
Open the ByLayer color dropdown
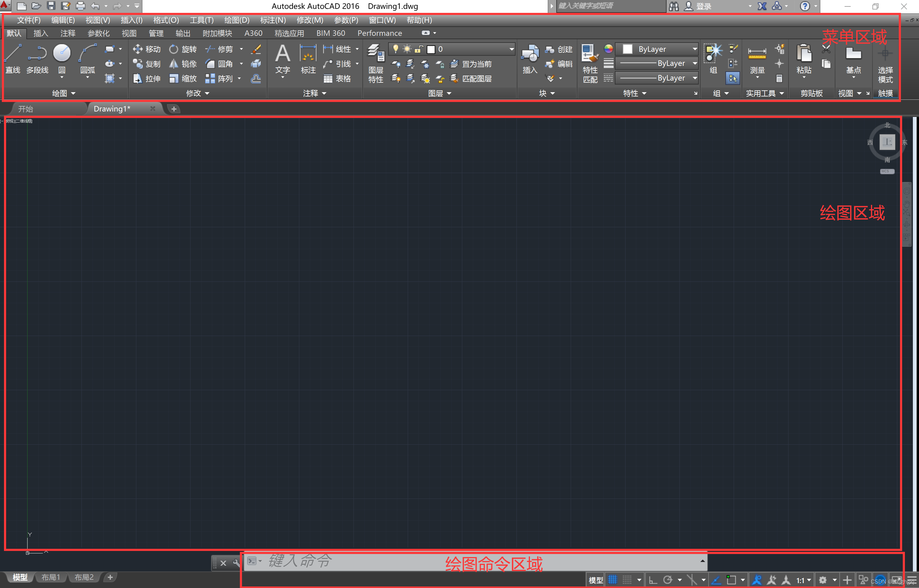[694, 49]
